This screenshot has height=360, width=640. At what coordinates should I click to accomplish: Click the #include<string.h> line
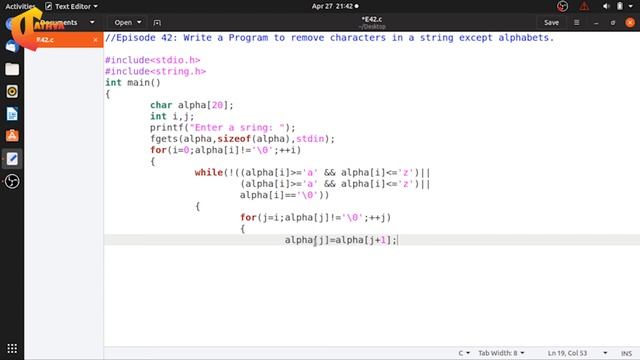(155, 71)
